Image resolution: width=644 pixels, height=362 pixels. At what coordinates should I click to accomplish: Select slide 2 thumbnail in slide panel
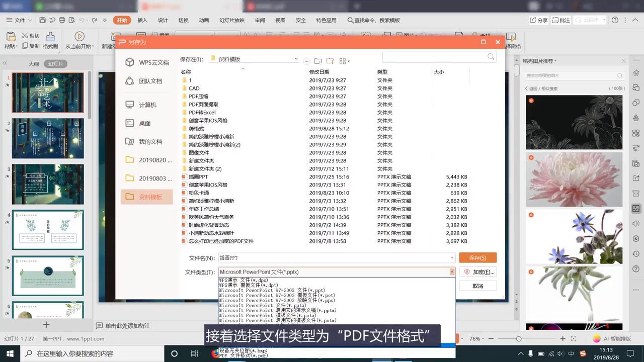pyautogui.click(x=48, y=138)
